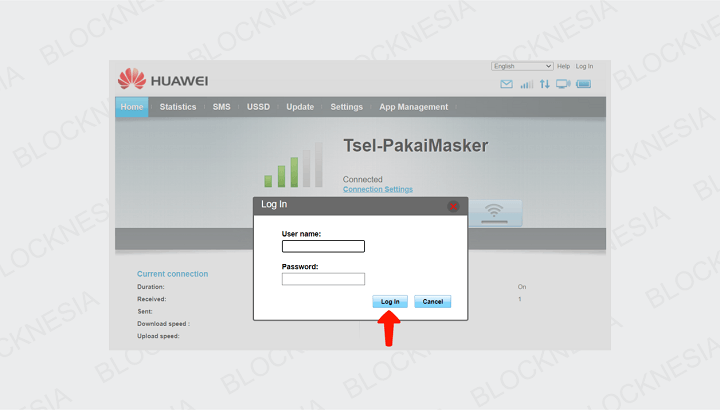Click the Huawei logo
The height and width of the screenshot is (410, 720).
click(x=163, y=79)
